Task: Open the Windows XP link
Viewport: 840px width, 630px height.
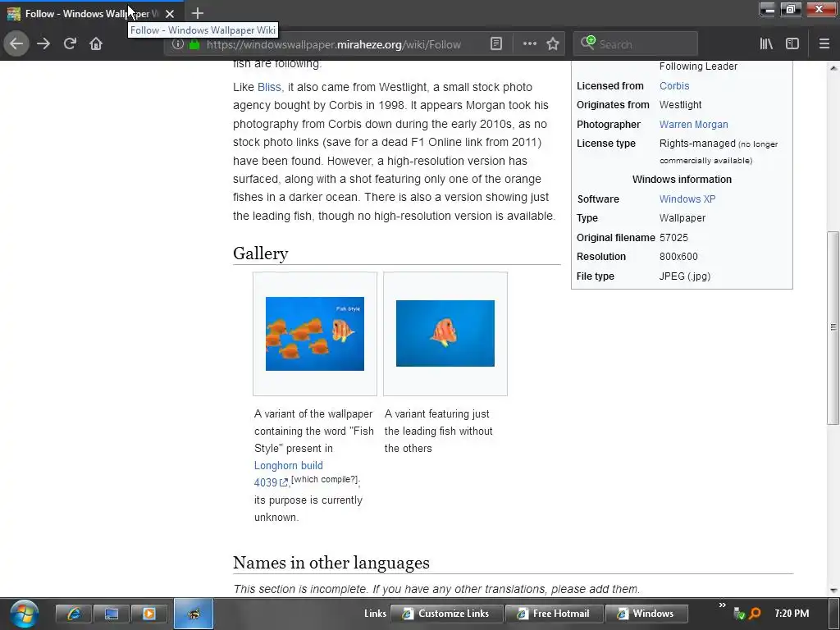Action: [687, 199]
